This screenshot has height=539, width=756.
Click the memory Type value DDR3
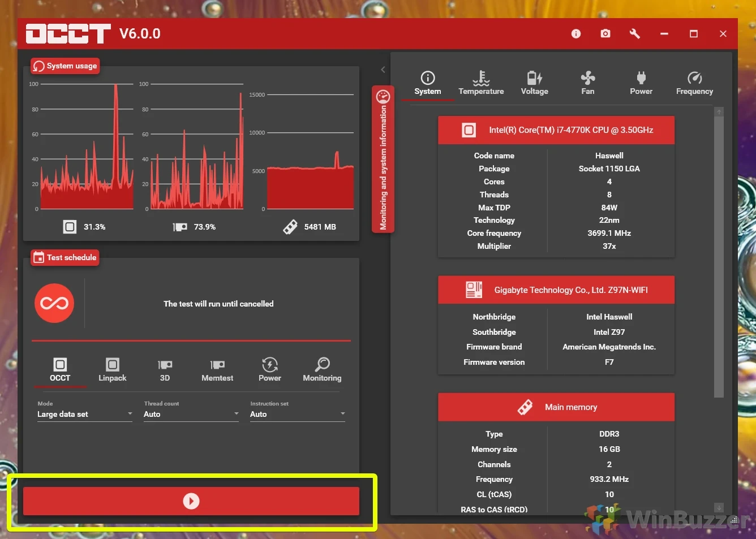609,434
